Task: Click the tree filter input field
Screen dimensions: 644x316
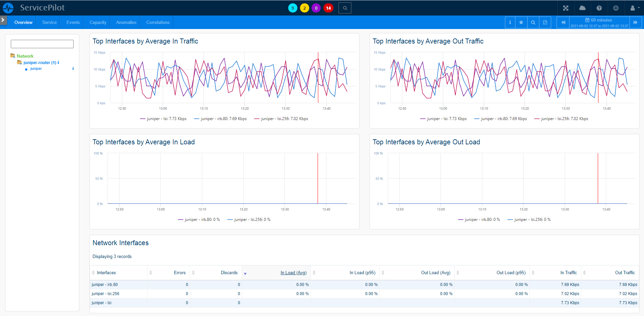Action: (x=42, y=44)
